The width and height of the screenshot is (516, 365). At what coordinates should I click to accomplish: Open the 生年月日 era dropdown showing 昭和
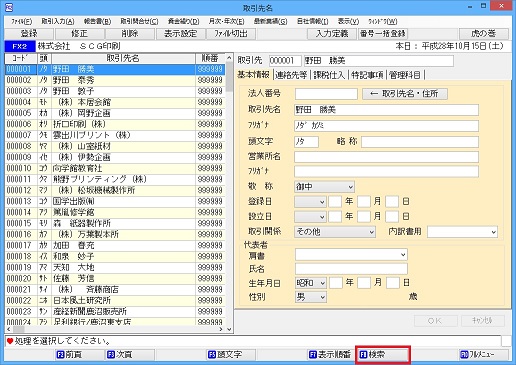coord(311,283)
